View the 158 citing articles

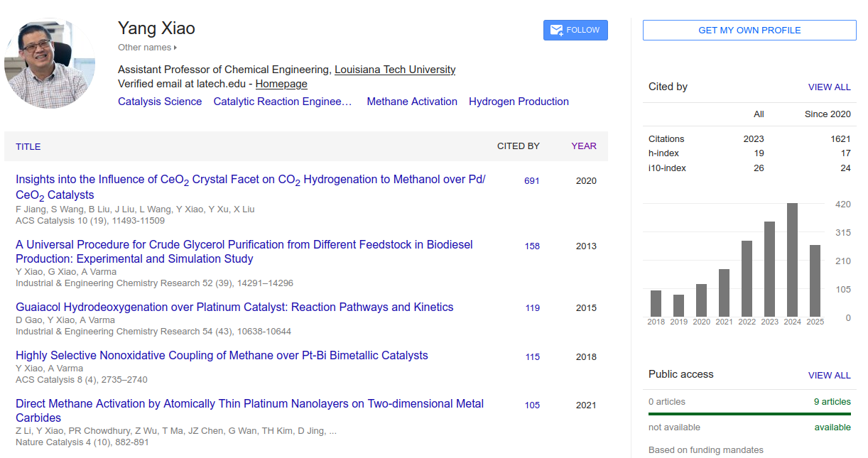pos(532,246)
